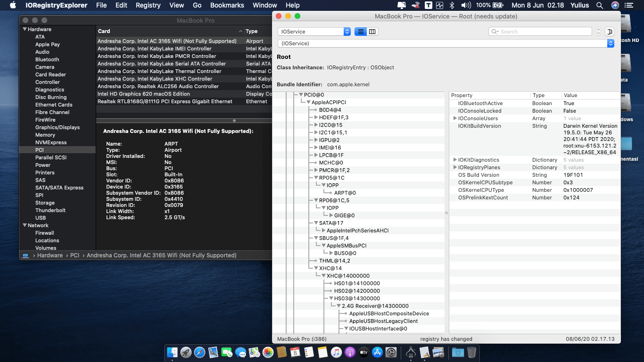Sort by the Card column header
This screenshot has height=362, width=644.
(170, 31)
